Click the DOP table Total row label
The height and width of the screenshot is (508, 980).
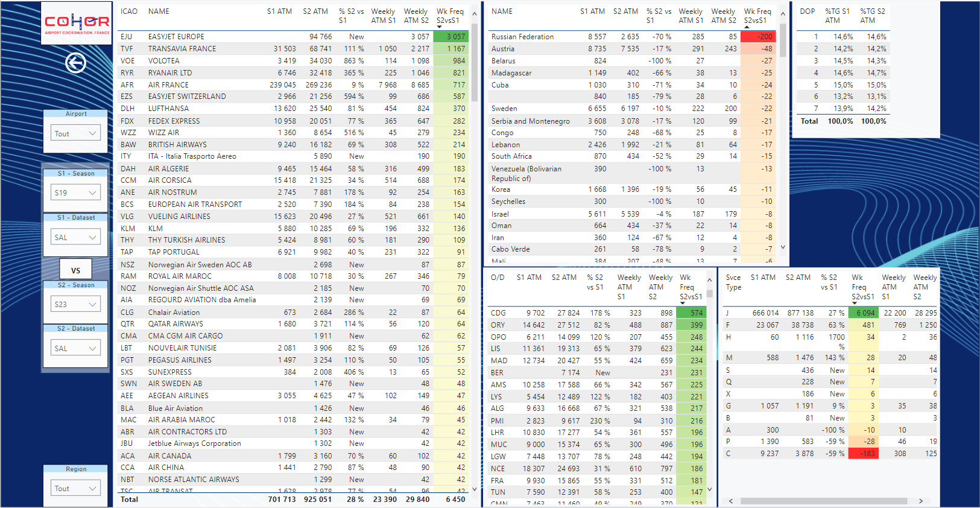[x=809, y=121]
